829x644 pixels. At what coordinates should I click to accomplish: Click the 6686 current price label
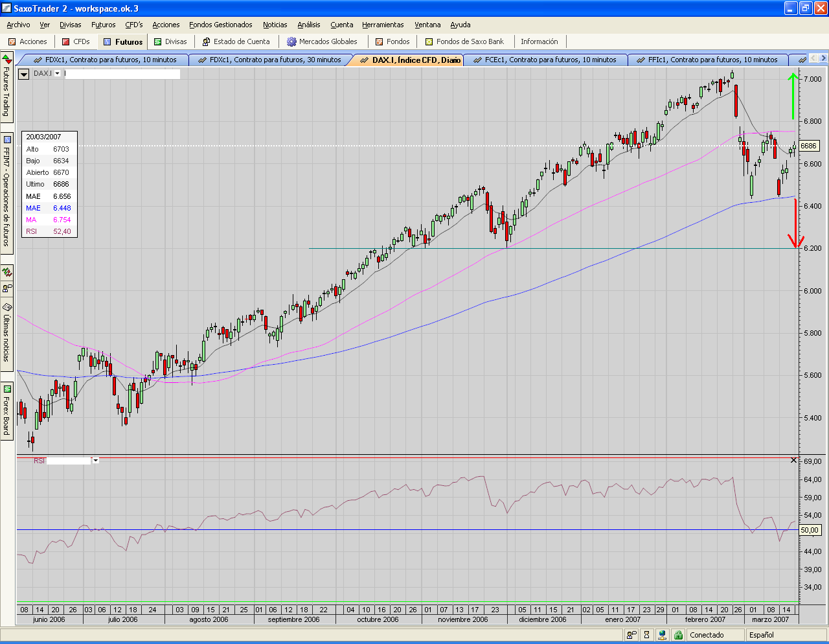[809, 146]
